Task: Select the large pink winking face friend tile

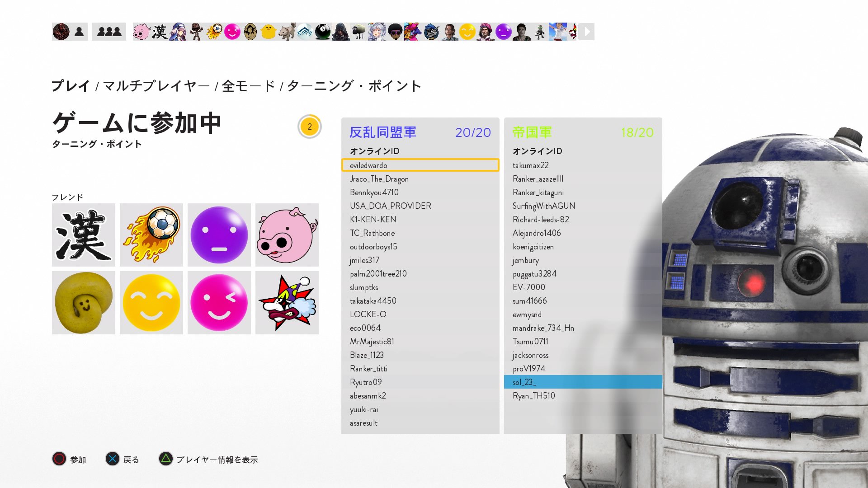Action: click(219, 303)
